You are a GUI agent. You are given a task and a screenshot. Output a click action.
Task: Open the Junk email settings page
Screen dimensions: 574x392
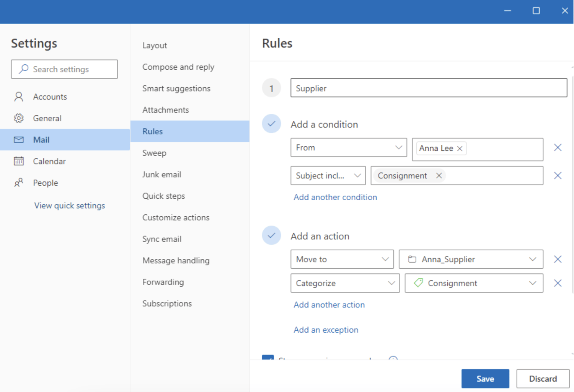[x=161, y=174]
